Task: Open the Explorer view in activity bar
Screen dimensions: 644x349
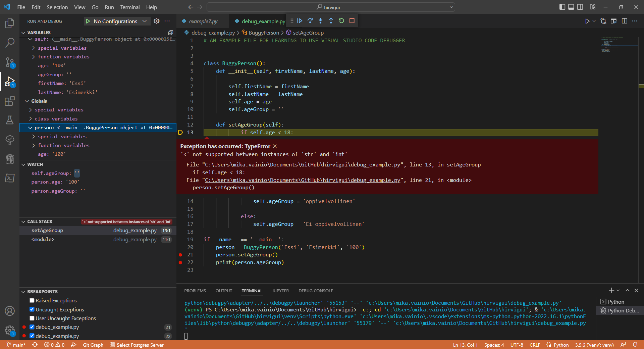Action: pyautogui.click(x=10, y=23)
